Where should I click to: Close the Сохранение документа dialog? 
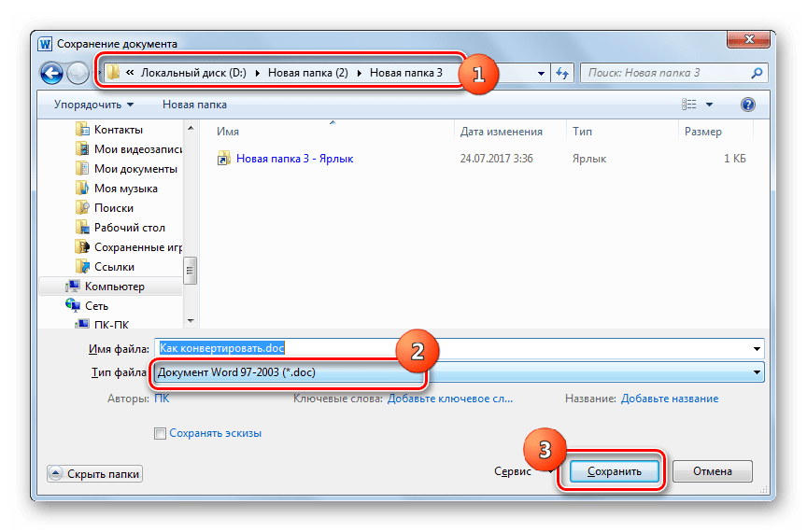click(x=749, y=39)
